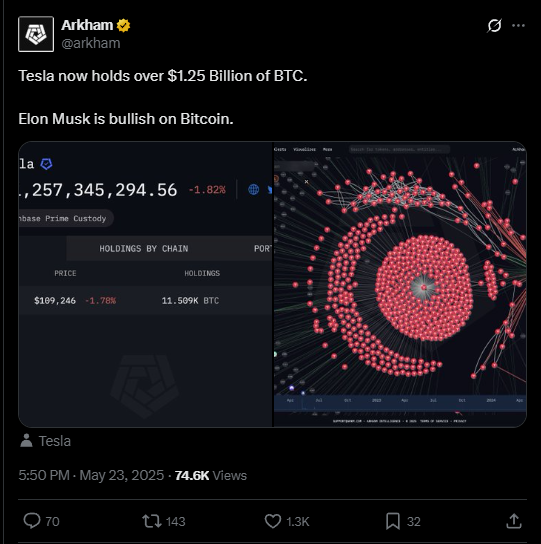The image size is (541, 544).
Task: Repost this tweet using retweet icon
Action: click(x=152, y=521)
